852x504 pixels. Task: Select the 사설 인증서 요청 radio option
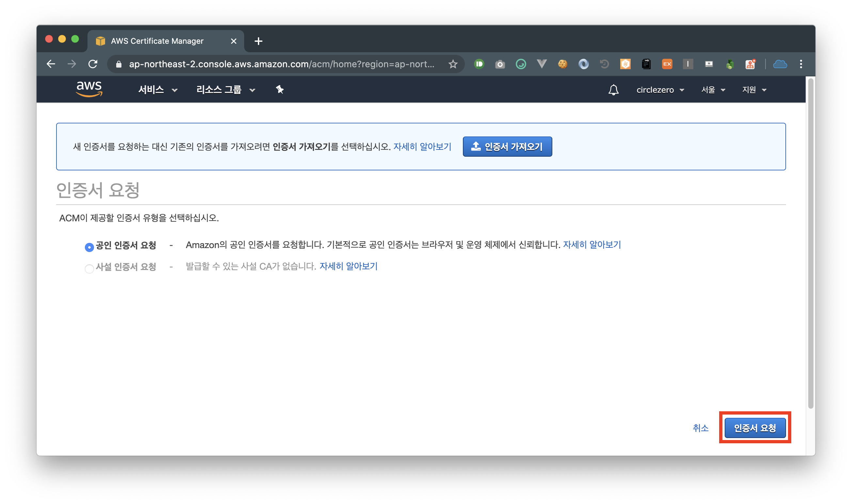[x=89, y=269]
